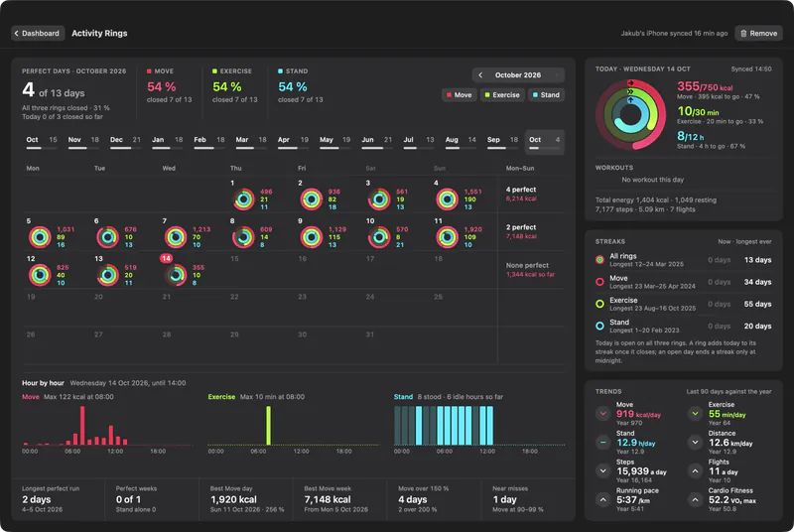Screen dimensions: 794x532
Task: Remove Jakub's iPhone device
Action: tap(758, 34)
